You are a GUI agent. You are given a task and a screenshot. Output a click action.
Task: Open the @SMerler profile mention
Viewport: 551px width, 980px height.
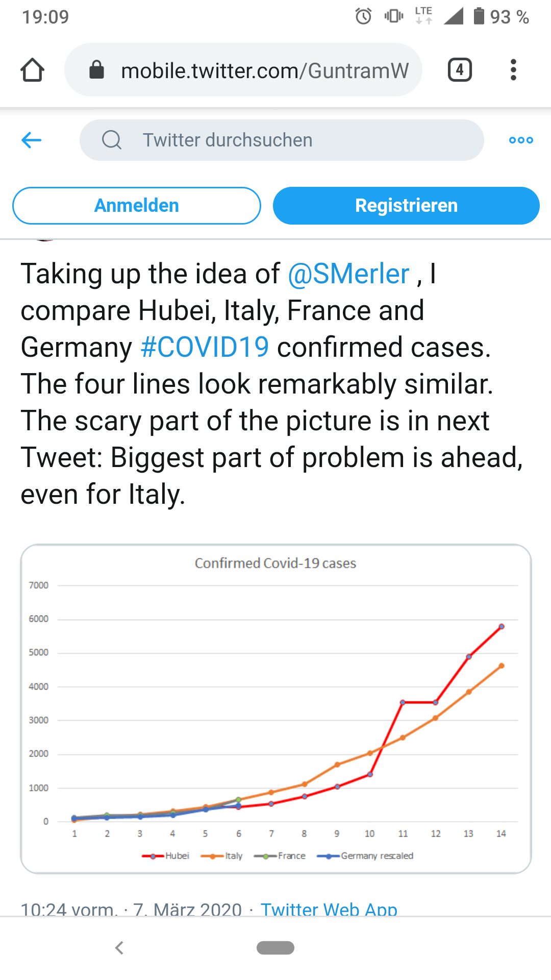coord(348,274)
